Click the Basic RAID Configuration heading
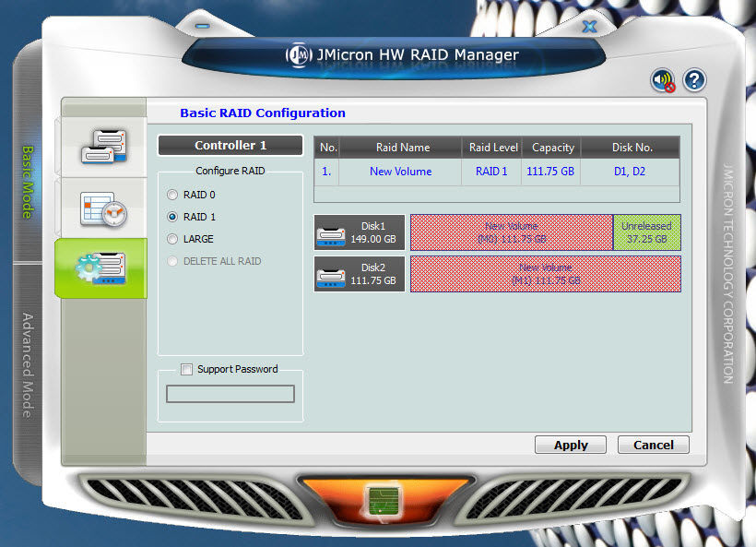The image size is (756, 547). [x=263, y=113]
